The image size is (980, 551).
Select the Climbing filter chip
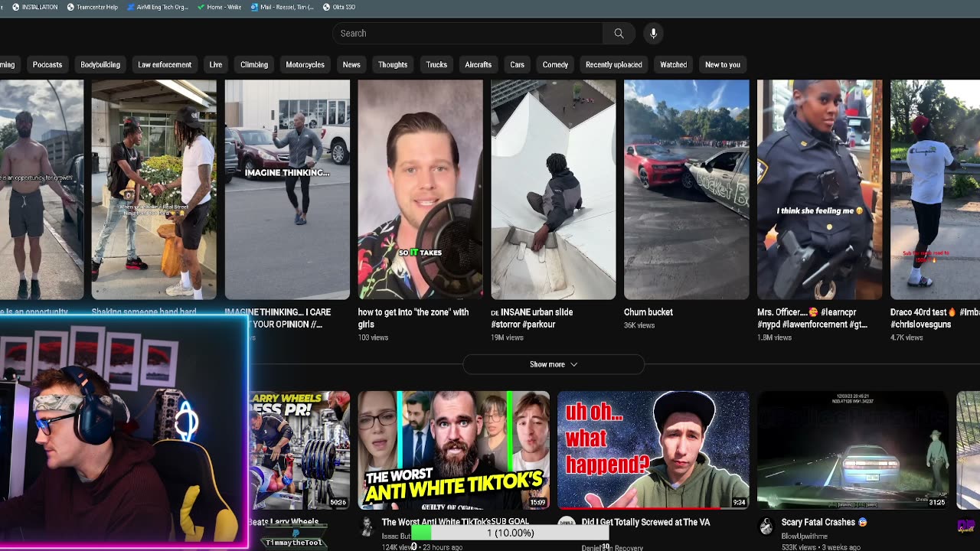pos(254,64)
